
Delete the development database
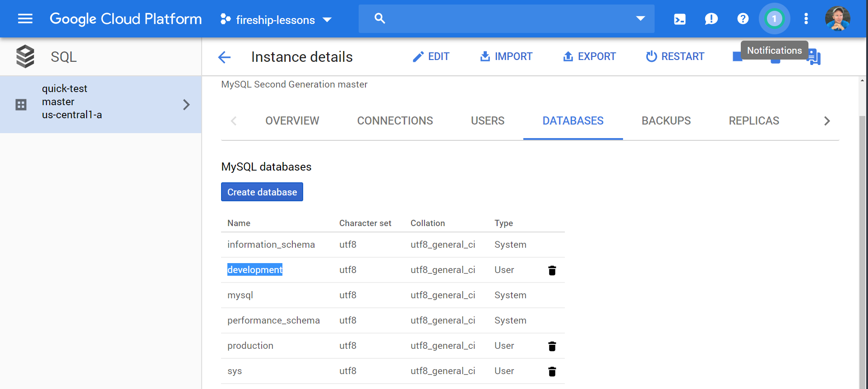pos(552,270)
